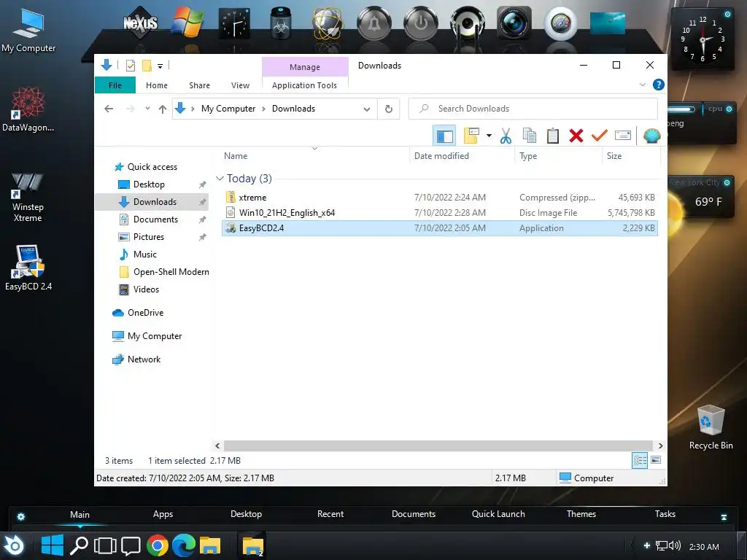This screenshot has height=560, width=747.
Task: Collapse the Today (3) group
Action: point(220,179)
